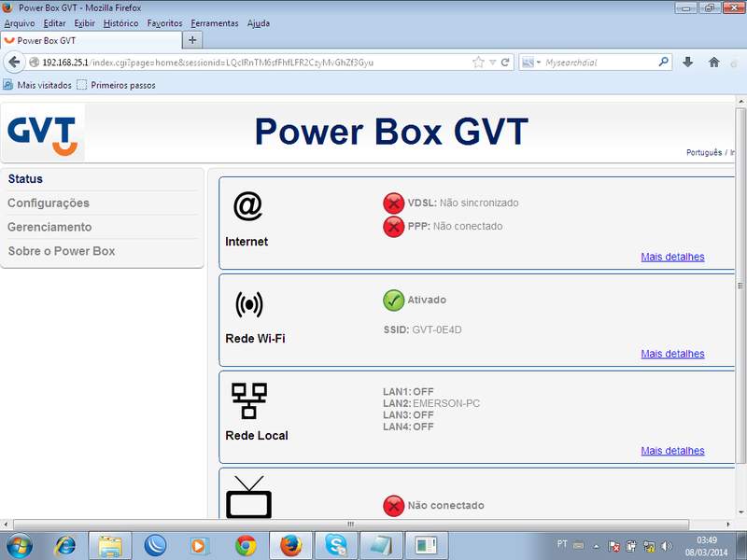Image resolution: width=747 pixels, height=560 pixels.
Task: Open Mais detalhes for Rede Wi-Fi
Action: click(x=672, y=354)
